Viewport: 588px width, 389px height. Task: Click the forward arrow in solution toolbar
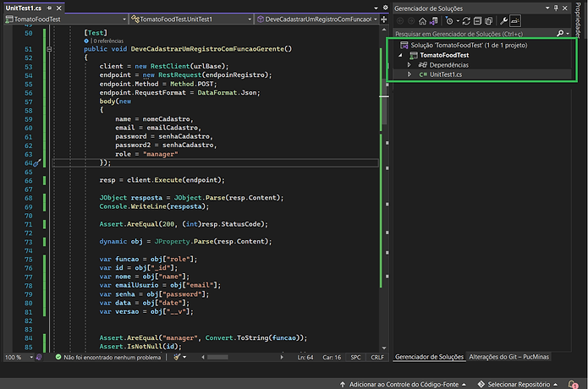[411, 21]
